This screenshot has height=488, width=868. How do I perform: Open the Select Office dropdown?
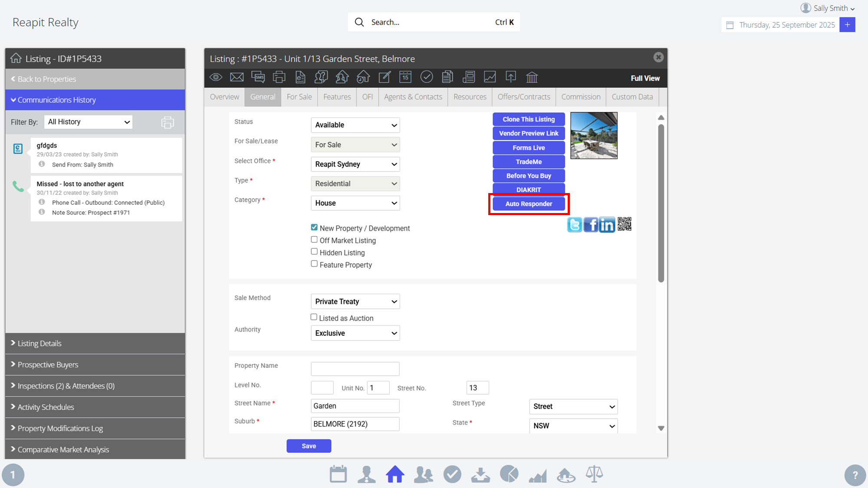(355, 164)
